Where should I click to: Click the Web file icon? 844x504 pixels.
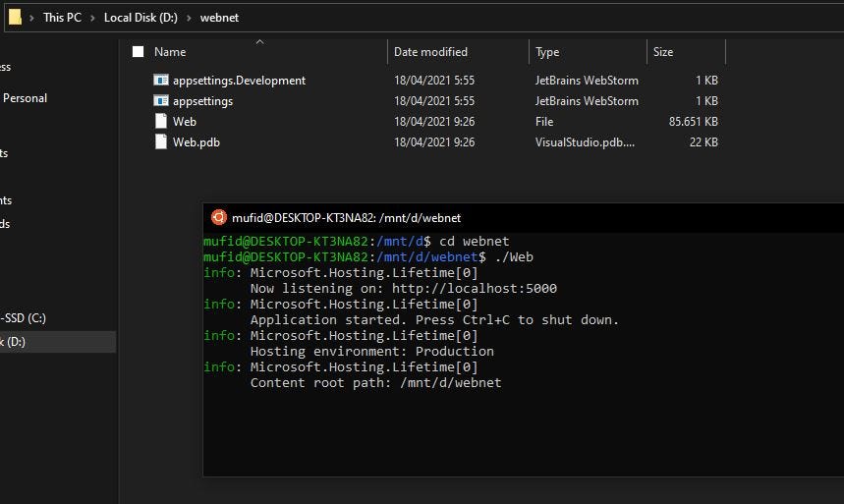161,121
